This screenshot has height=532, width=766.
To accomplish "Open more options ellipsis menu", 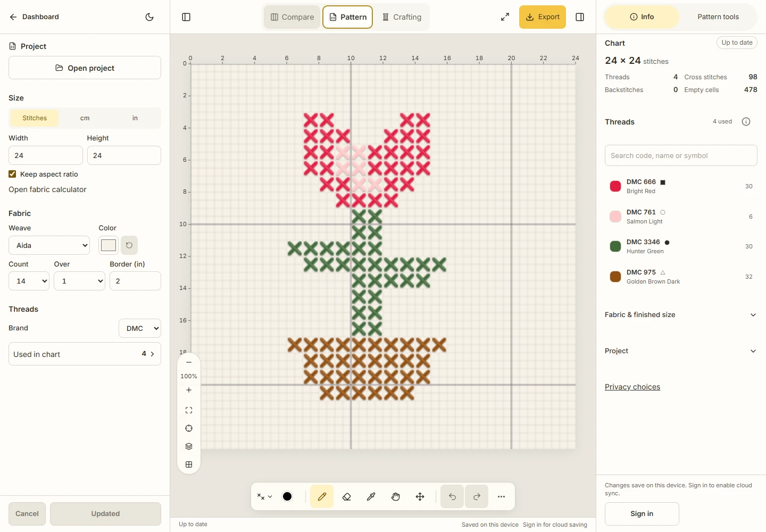I will tap(501, 496).
